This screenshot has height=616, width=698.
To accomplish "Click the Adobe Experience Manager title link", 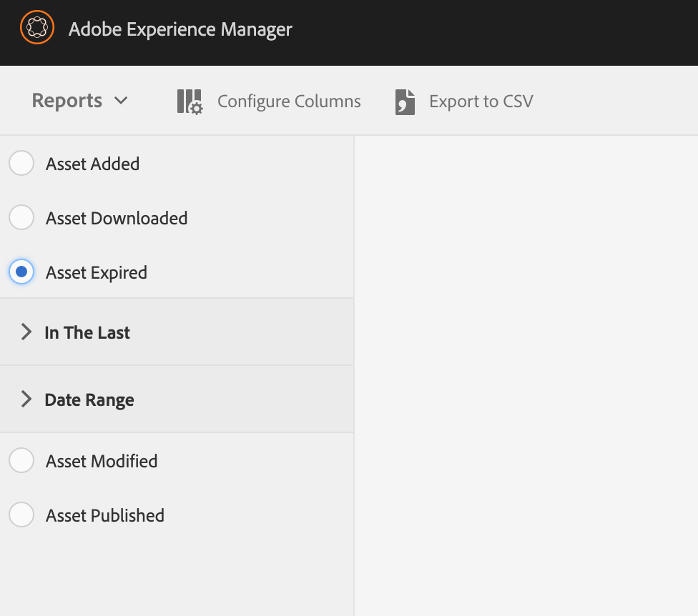I will [x=180, y=29].
